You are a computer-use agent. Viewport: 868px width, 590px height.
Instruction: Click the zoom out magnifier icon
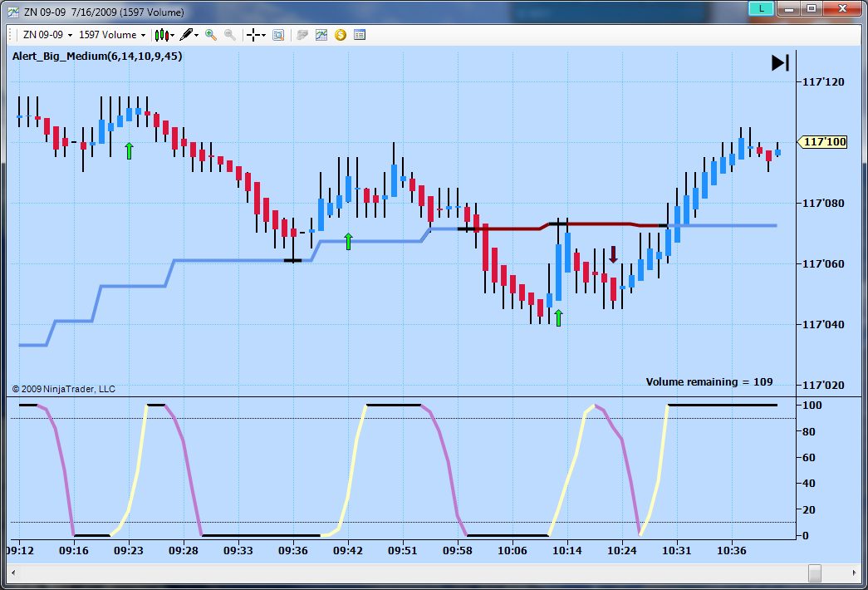(230, 35)
